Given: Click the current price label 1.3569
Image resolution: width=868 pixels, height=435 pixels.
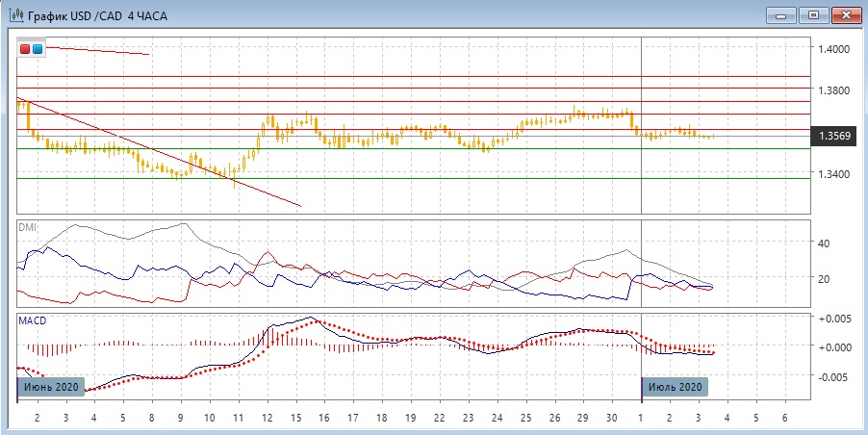Looking at the screenshot, I should (833, 136).
